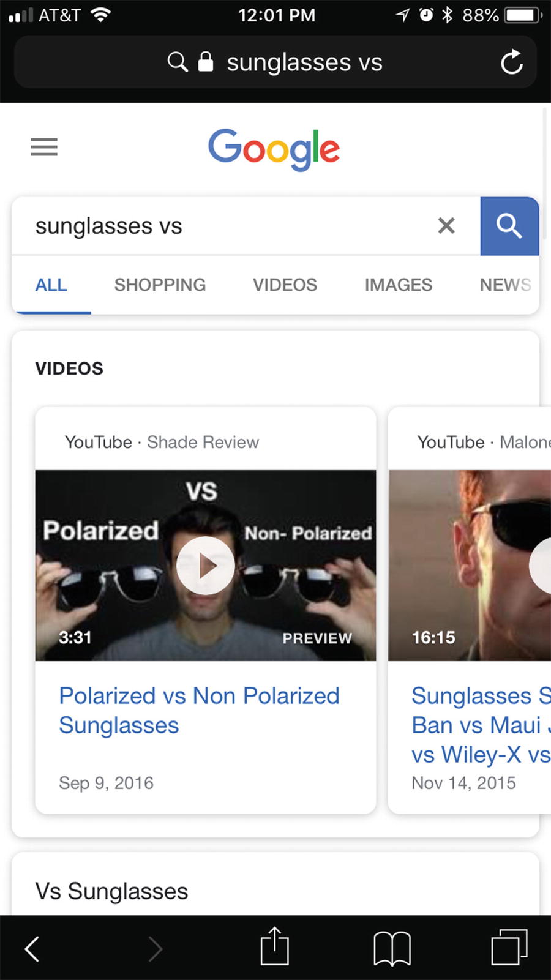Tap the Safari address bar

coord(275,62)
